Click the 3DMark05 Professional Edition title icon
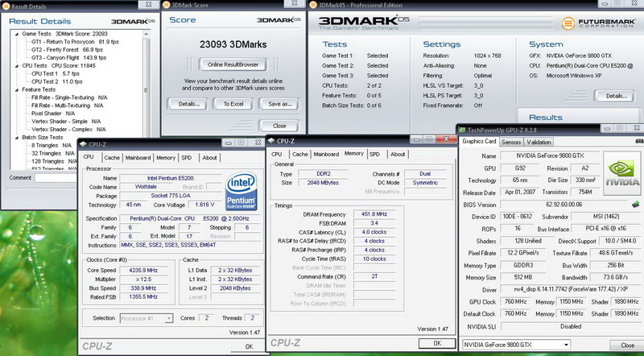644x356 pixels. pyautogui.click(x=312, y=5)
